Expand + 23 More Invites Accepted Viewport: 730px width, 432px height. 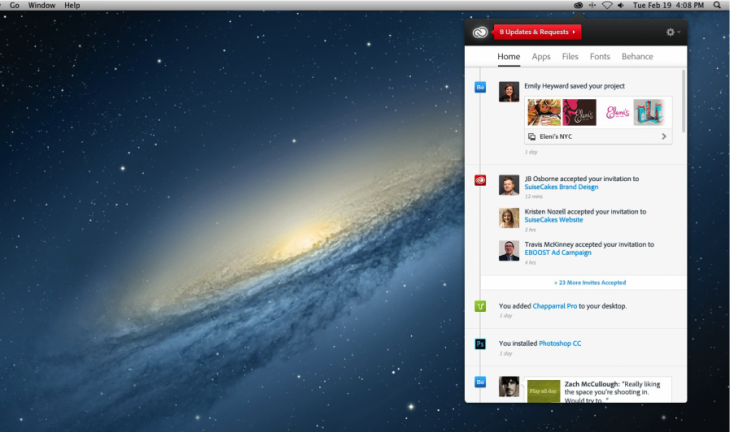(x=590, y=283)
